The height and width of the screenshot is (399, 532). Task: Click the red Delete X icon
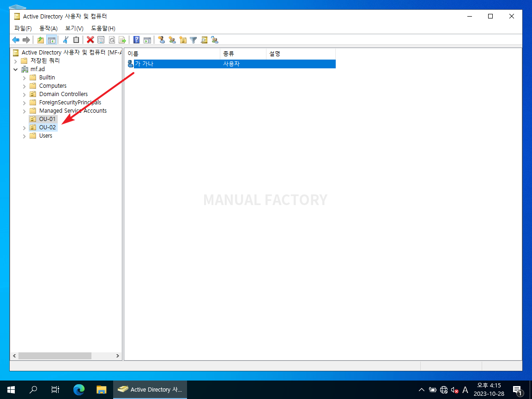(x=90, y=40)
